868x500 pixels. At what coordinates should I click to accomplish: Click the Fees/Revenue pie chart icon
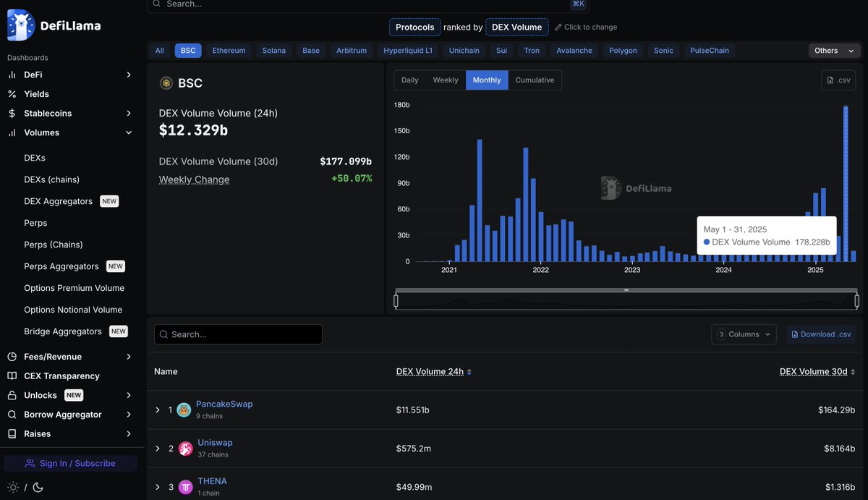pyautogui.click(x=12, y=357)
